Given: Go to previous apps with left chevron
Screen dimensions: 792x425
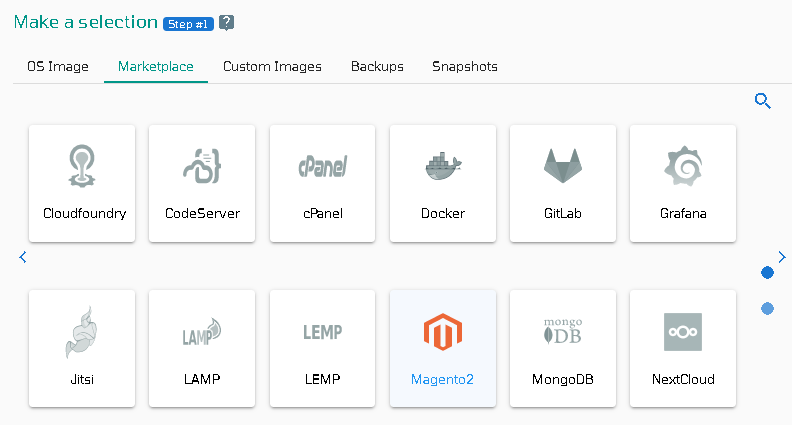Looking at the screenshot, I should (23, 257).
